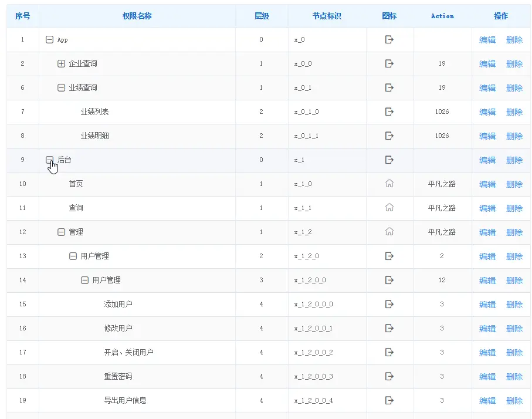Delete the 查询 row
This screenshot has width=532, height=419.
[x=514, y=208]
